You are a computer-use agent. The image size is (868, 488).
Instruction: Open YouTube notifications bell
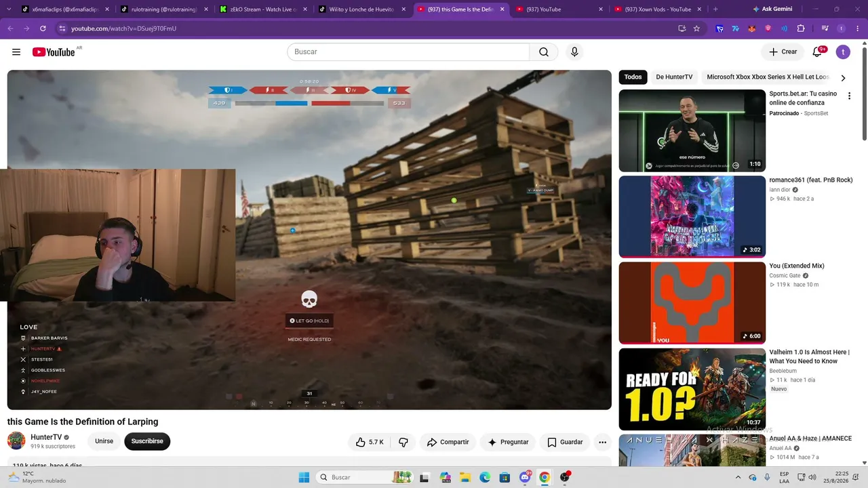(818, 52)
